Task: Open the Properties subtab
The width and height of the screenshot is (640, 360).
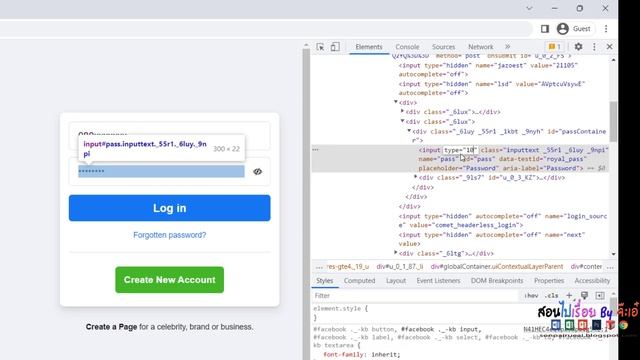Action: [549, 281]
